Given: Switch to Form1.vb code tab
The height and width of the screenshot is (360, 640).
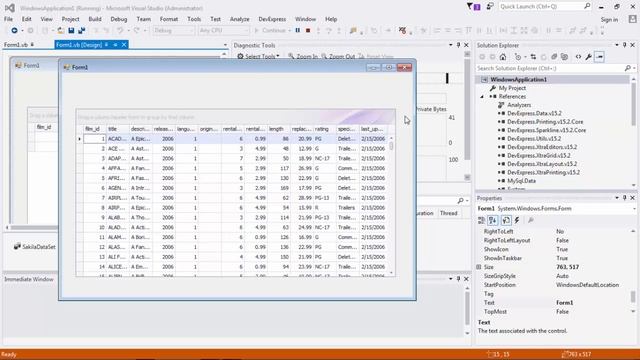Looking at the screenshot, I should (16, 45).
